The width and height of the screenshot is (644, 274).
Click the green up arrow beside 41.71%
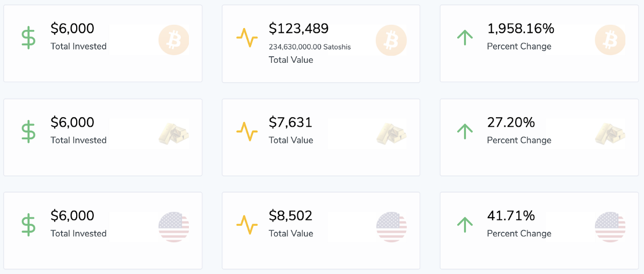pos(465,224)
